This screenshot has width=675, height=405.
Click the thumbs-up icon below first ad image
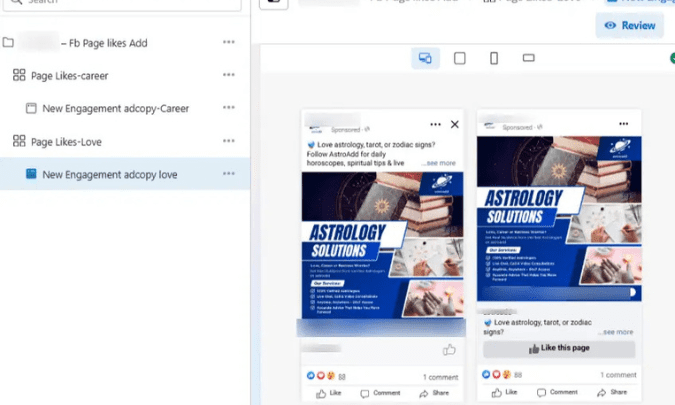(x=449, y=349)
